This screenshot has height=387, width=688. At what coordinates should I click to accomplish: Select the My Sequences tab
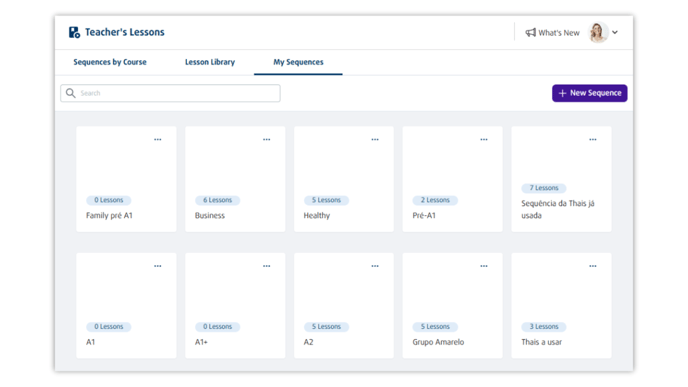[x=298, y=62]
